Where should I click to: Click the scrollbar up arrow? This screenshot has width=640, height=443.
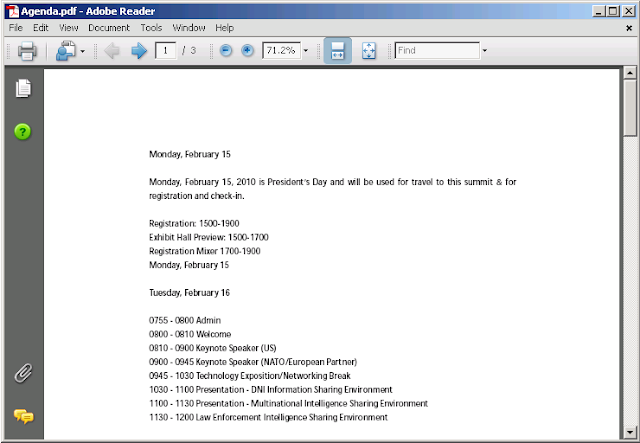click(x=630, y=73)
